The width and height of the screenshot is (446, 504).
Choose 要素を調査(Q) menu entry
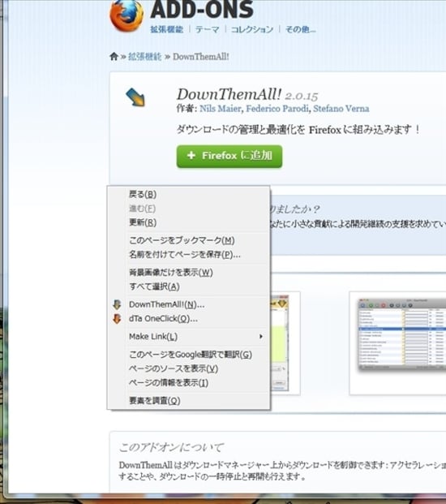coord(189,400)
